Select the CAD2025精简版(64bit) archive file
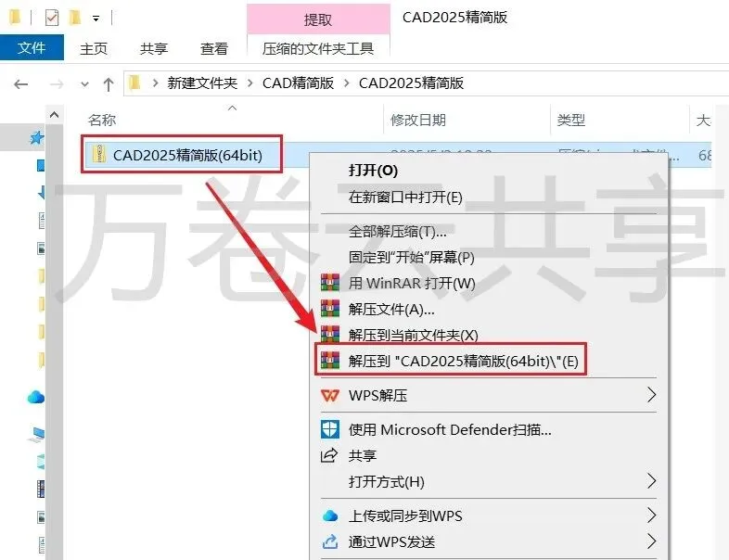This screenshot has width=729, height=560. 188,155
